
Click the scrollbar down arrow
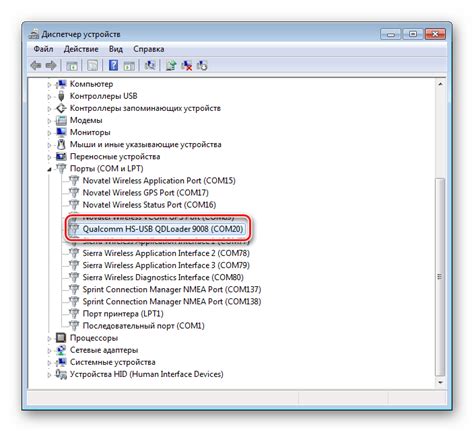440,382
